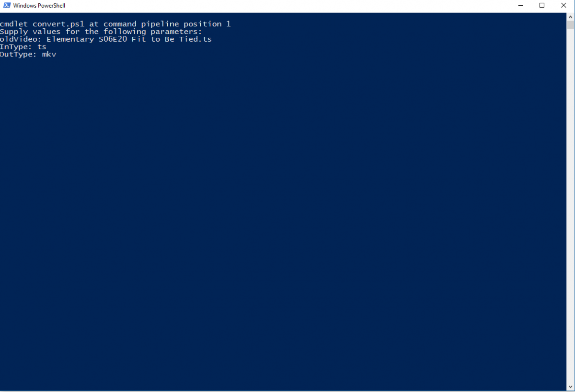575x392 pixels.
Task: Grab the vertical scrollbar thumb
Action: pyautogui.click(x=570, y=25)
